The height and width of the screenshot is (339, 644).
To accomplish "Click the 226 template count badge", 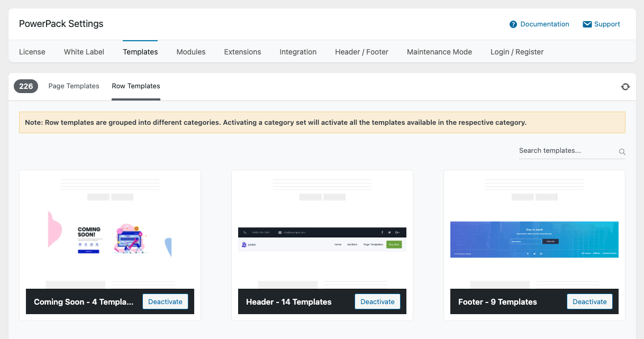I will coord(26,86).
